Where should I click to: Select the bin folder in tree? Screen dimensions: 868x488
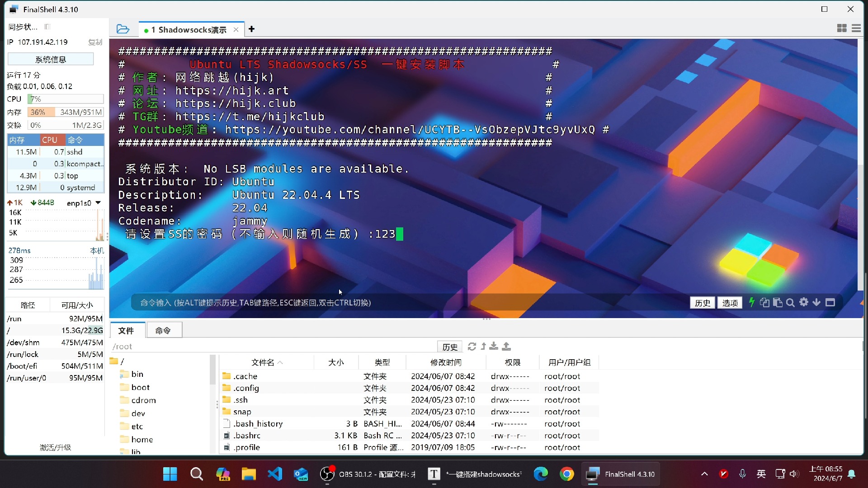coord(132,374)
